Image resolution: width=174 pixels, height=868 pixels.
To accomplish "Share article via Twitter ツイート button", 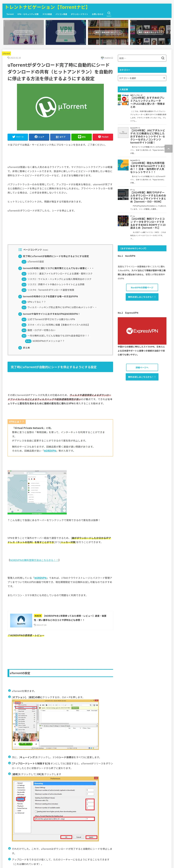I will pyautogui.click(x=18, y=137).
